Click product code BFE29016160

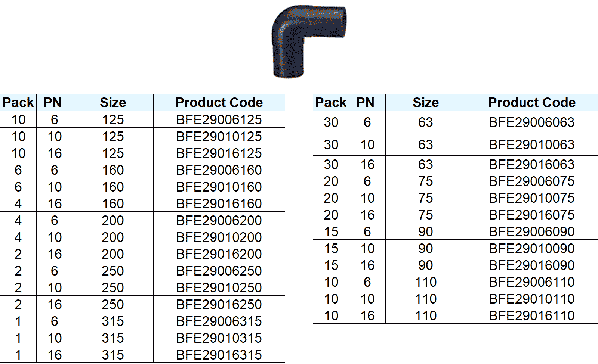219,204
